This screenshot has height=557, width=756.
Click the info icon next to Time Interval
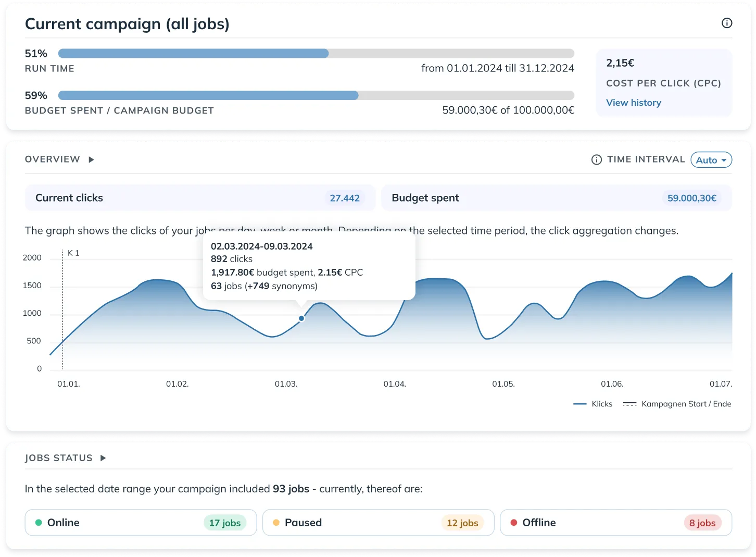point(597,160)
